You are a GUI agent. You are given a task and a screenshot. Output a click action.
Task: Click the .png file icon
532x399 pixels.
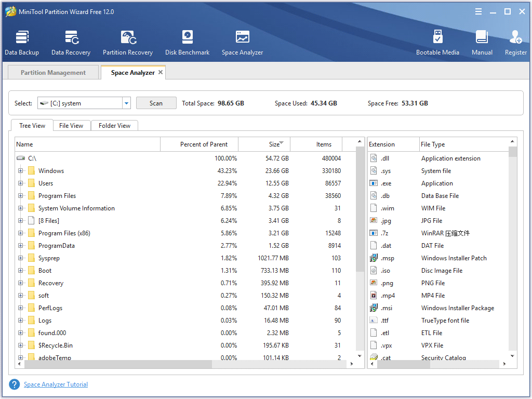pos(374,283)
